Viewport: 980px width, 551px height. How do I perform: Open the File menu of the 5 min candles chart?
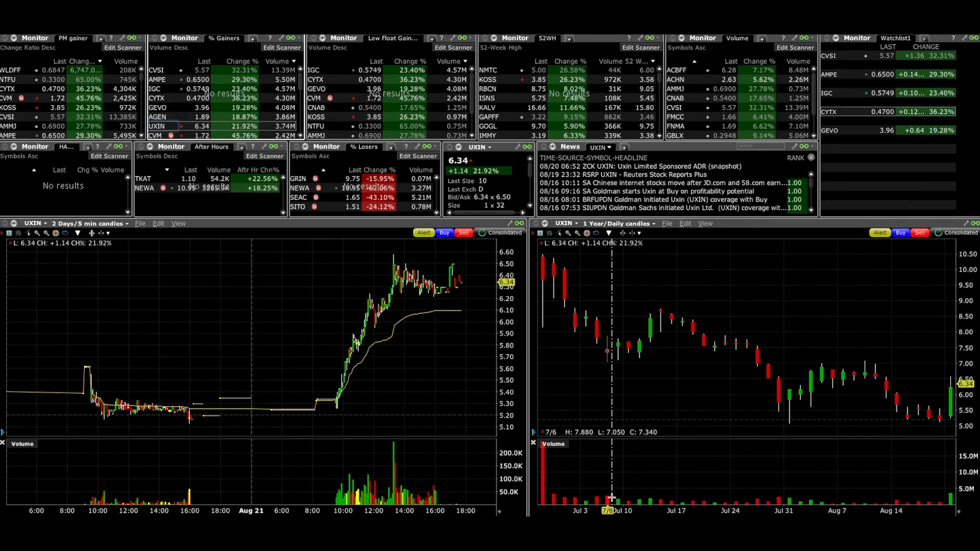(140, 224)
